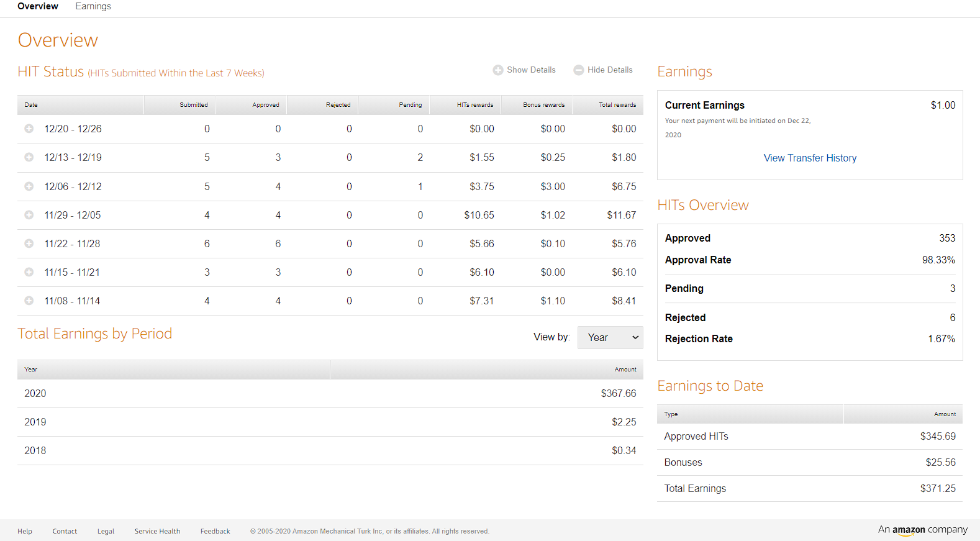Click the Approved count 353
Screen dimensions: 980x541
pyautogui.click(x=947, y=238)
